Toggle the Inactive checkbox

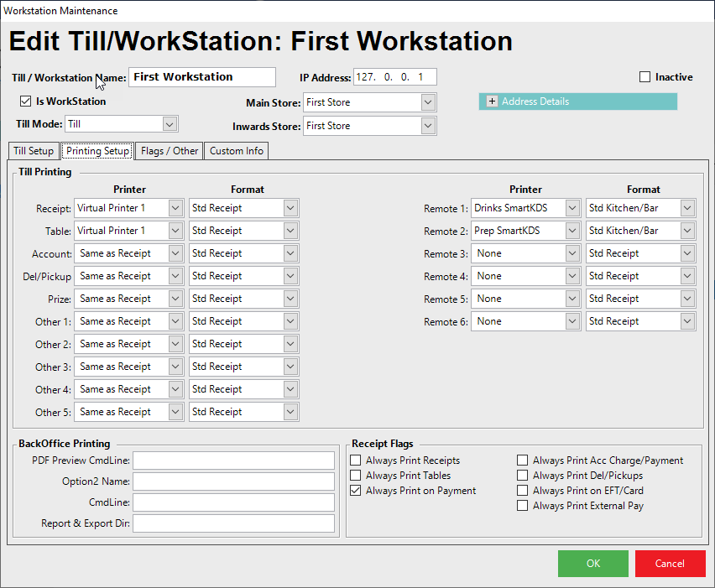(645, 77)
